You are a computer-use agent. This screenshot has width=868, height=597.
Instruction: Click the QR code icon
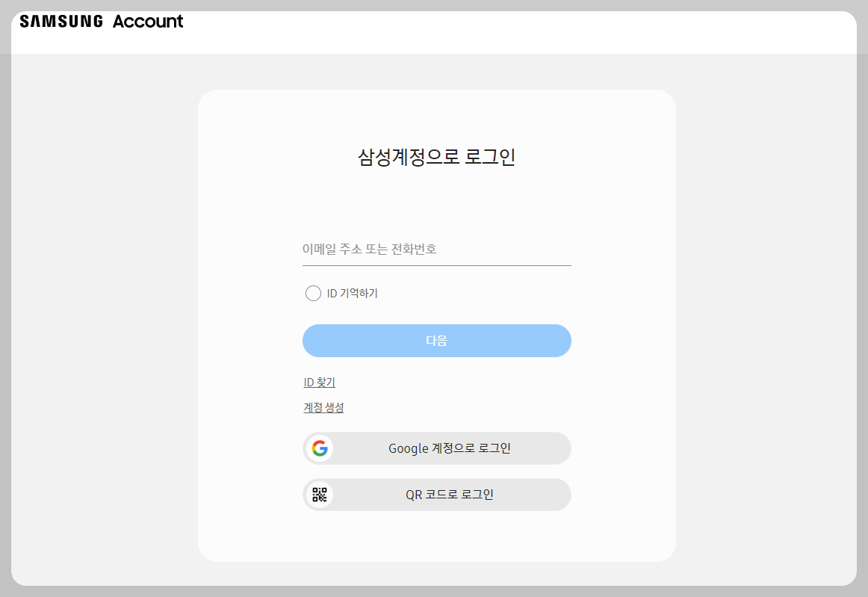[x=320, y=495]
